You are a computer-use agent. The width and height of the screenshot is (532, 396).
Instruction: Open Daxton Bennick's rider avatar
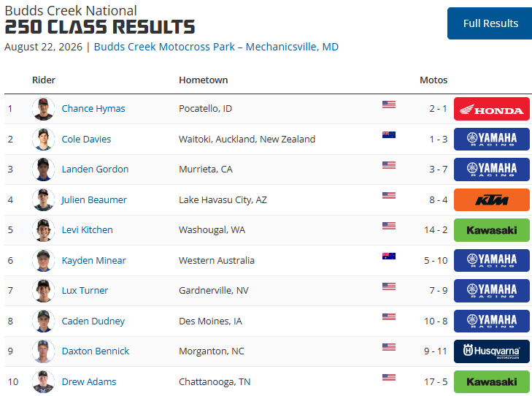click(x=44, y=351)
